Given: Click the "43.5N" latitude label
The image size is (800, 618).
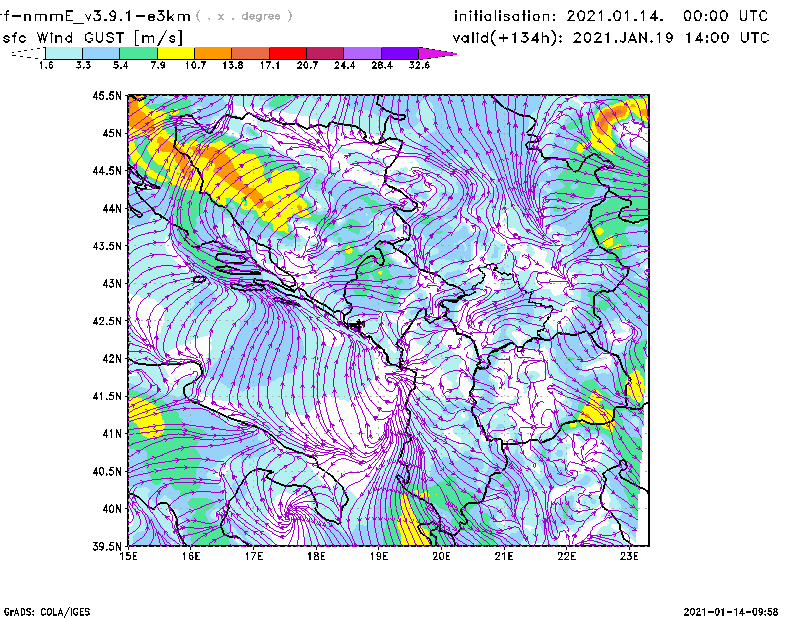Looking at the screenshot, I should coord(107,246).
